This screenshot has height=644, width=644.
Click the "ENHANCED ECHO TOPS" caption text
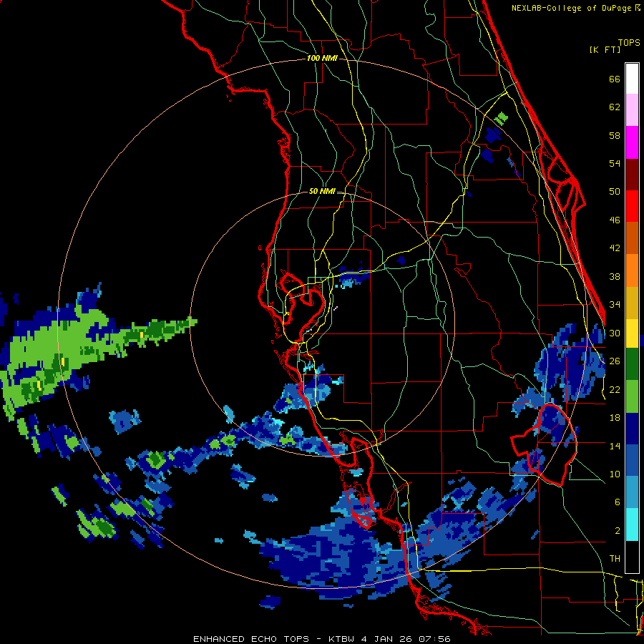(x=251, y=639)
